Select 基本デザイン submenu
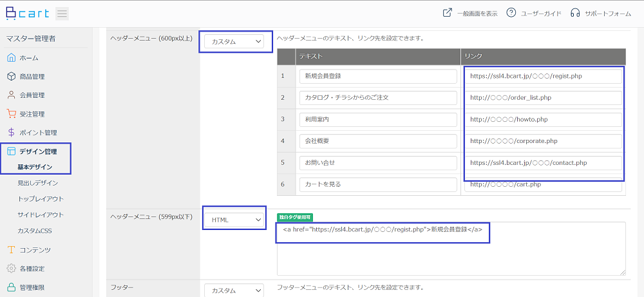Screen dimensions: 644x297 (35, 167)
